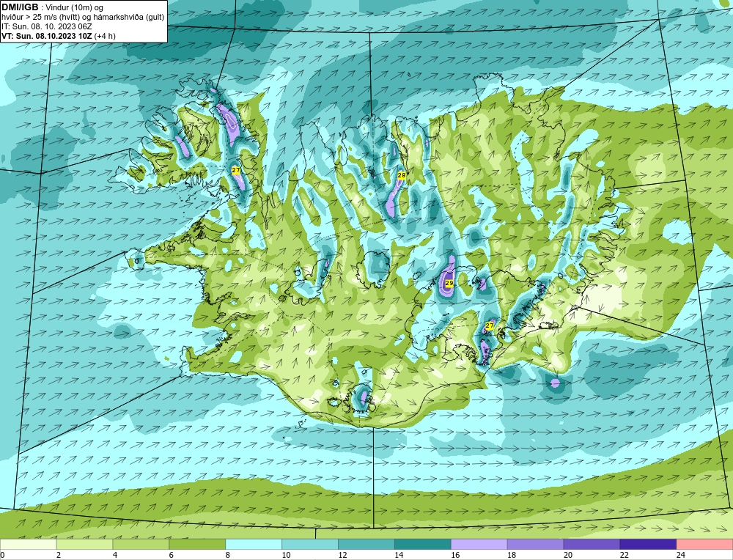The image size is (733, 560).
Task: Click the legend scale number 10
Action: point(286,555)
